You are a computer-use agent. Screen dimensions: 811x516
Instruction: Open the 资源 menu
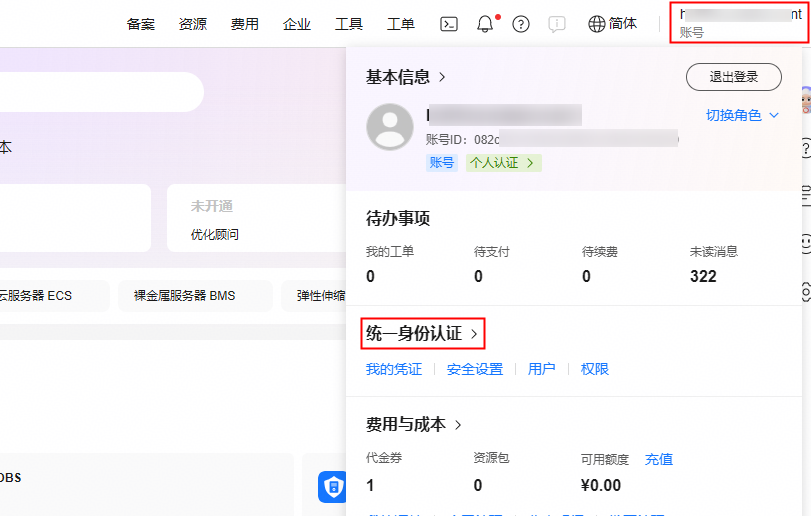(193, 24)
